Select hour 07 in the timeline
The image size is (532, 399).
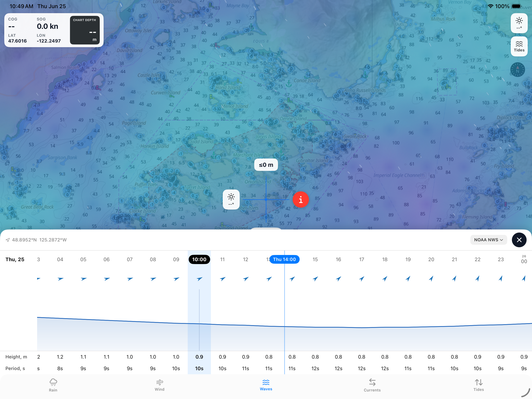pyautogui.click(x=130, y=259)
